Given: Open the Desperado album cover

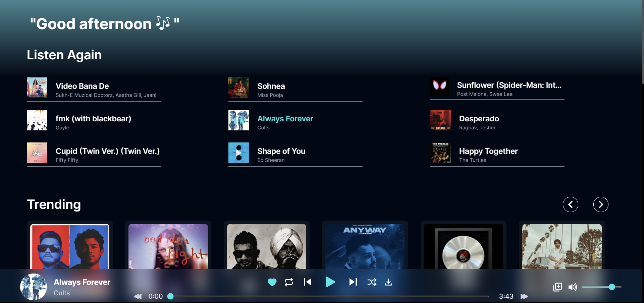Looking at the screenshot, I should (x=440, y=120).
